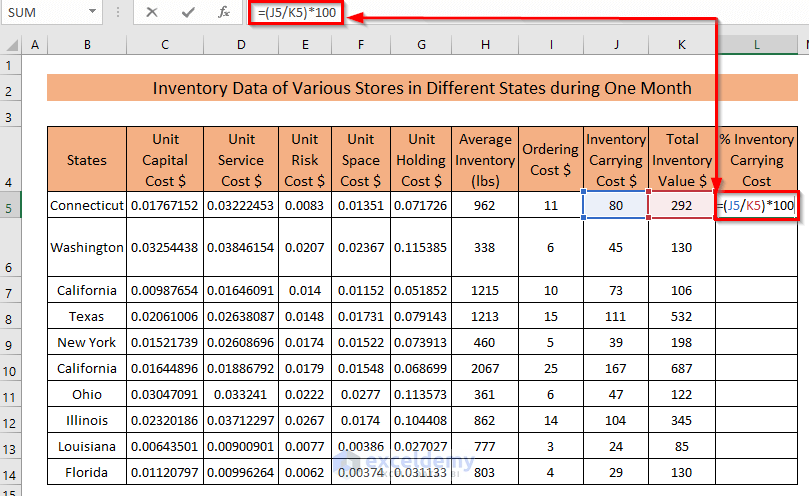Screen dimensions: 809x496
Task: Click the Select All corner triangle
Action: (11, 45)
